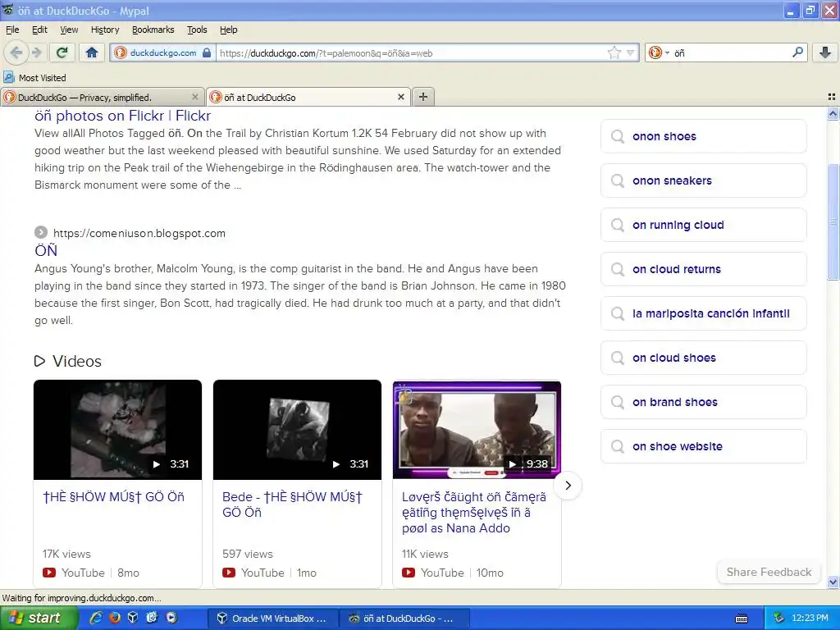
Task: Show next videos with the carousel arrow
Action: tap(568, 486)
